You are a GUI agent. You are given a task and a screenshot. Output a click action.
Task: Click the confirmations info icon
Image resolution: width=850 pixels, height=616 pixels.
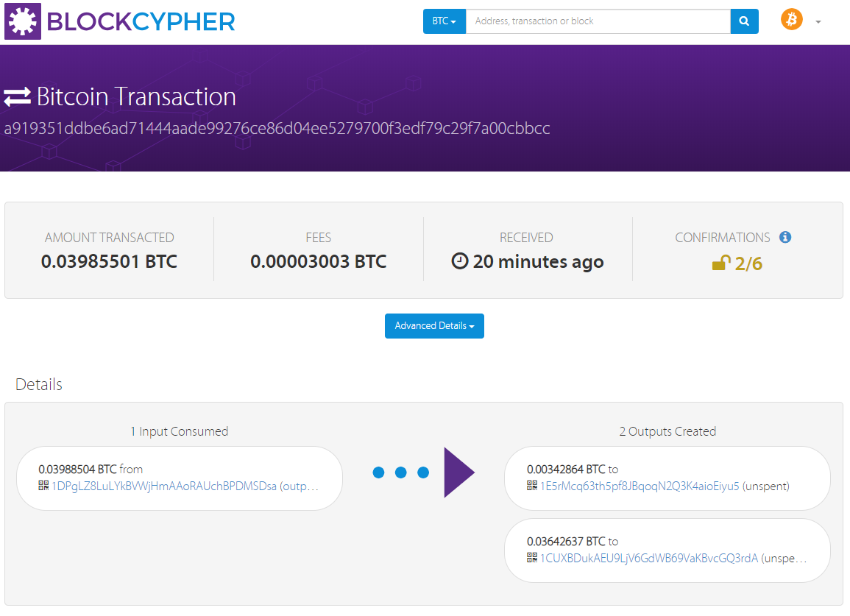pos(785,237)
